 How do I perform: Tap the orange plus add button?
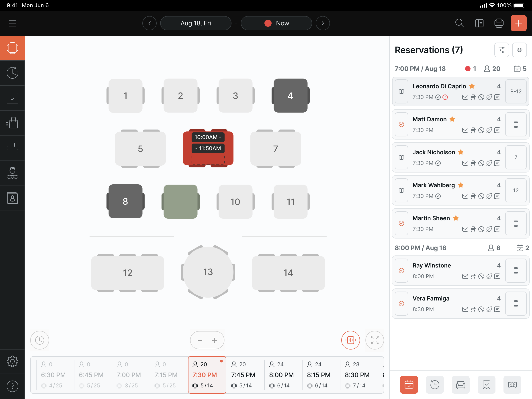518,23
